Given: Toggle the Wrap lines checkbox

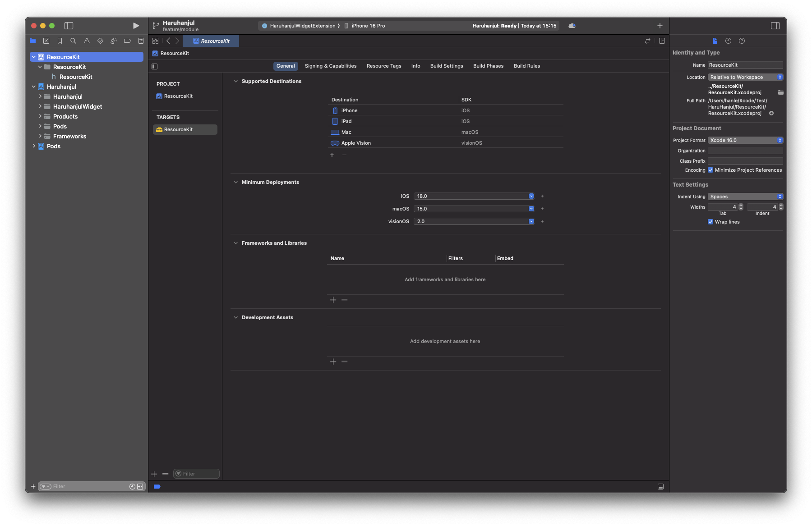Looking at the screenshot, I should [x=710, y=222].
